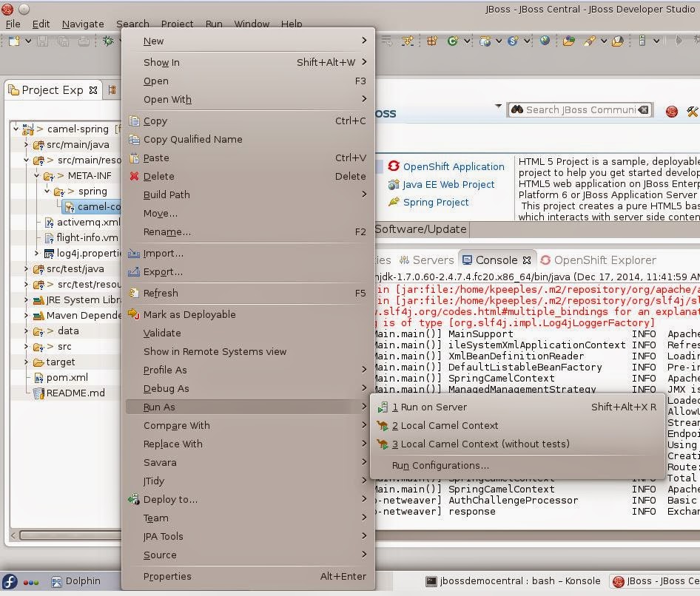Open dropdown next to green C icon
The height and width of the screenshot is (596, 700).
467,41
